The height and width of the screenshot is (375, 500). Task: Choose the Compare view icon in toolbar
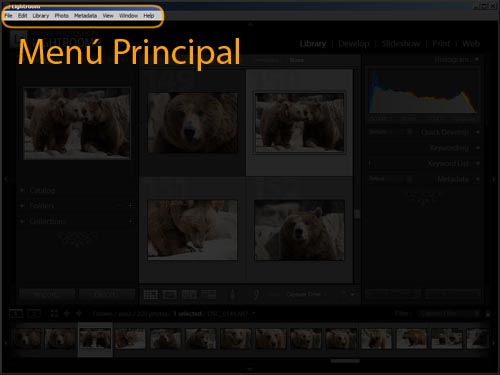click(x=189, y=295)
